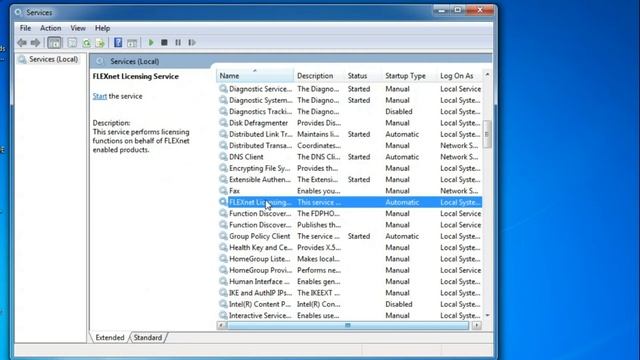Click the gear icon beside Fax

(223, 191)
